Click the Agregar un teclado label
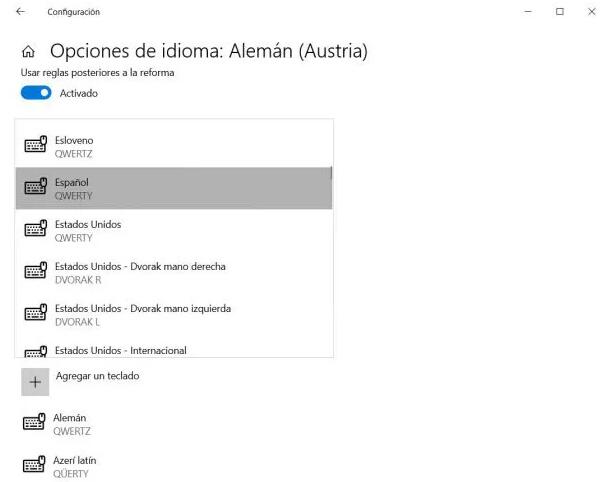 click(x=98, y=376)
